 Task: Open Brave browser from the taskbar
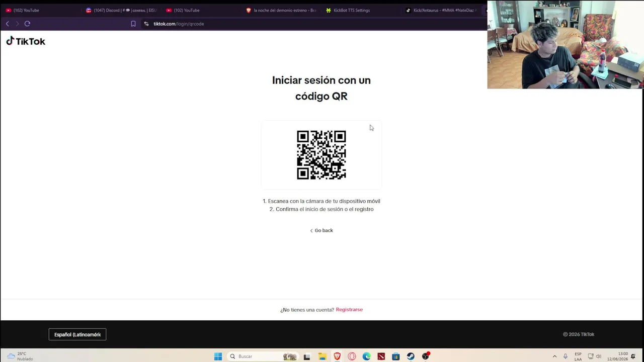click(337, 356)
